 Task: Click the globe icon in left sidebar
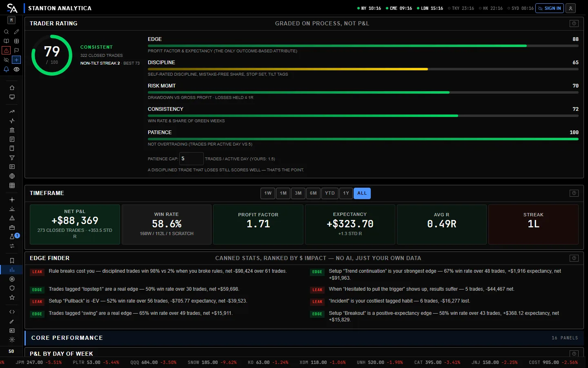point(12,176)
